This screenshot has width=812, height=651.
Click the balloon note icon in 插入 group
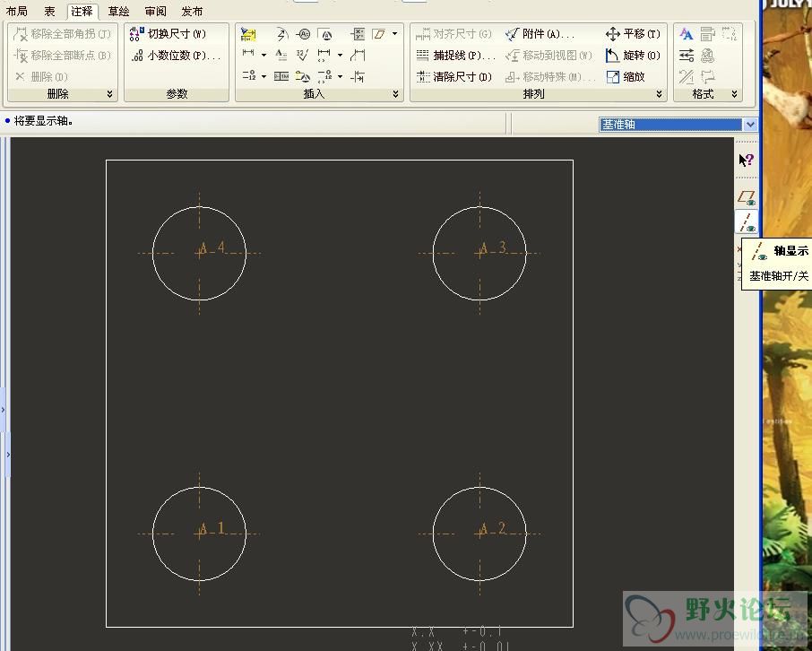click(x=303, y=34)
